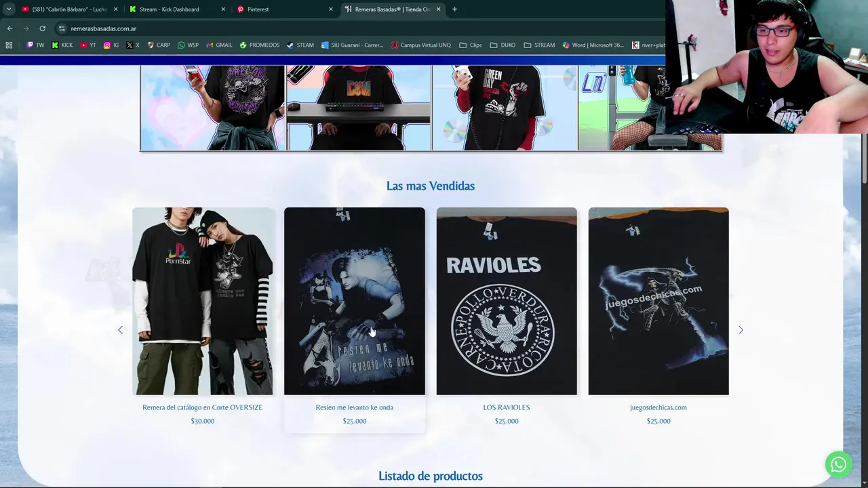Show next best-selling products with right arrow

(x=741, y=330)
